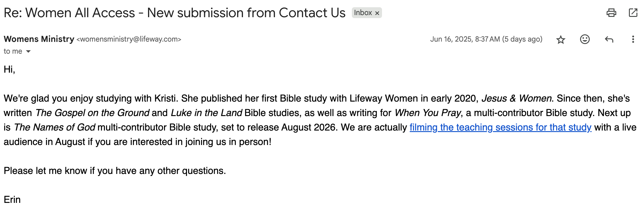Click the email subject line heading
Image resolution: width=644 pixels, height=208 pixels.
point(174,13)
